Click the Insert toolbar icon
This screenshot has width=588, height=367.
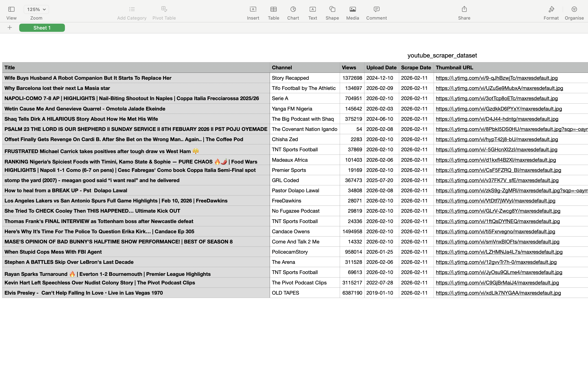click(253, 9)
